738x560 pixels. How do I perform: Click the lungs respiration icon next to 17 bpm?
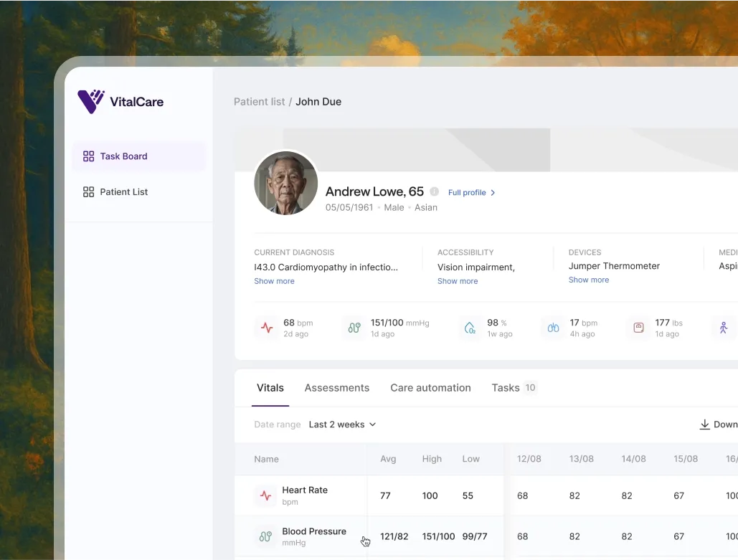point(553,328)
